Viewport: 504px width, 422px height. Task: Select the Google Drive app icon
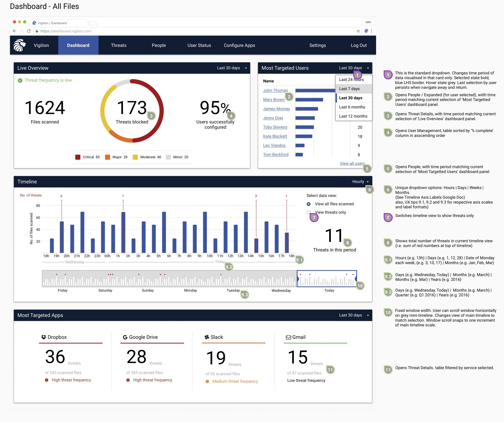(125, 337)
